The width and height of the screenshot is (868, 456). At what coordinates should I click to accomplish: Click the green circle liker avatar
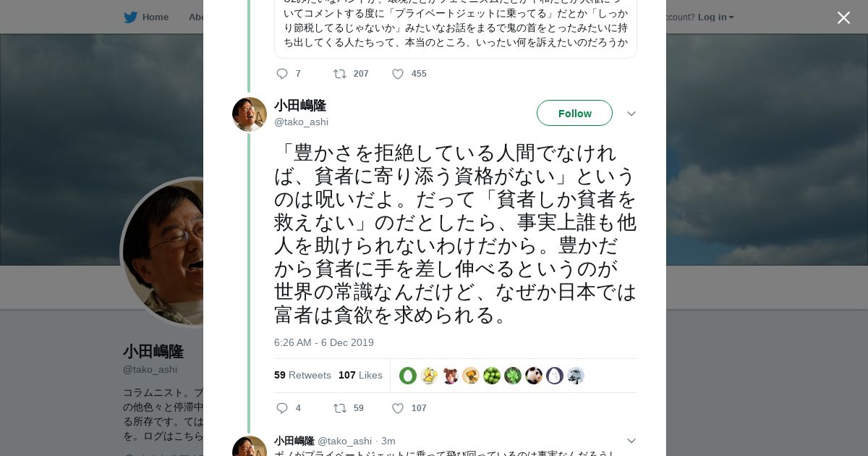(x=408, y=376)
